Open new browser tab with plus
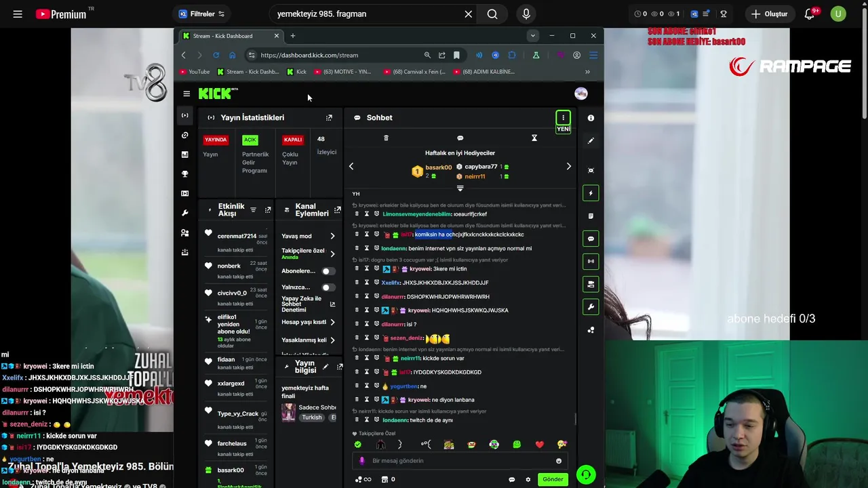The height and width of the screenshot is (488, 868). pyautogui.click(x=293, y=36)
